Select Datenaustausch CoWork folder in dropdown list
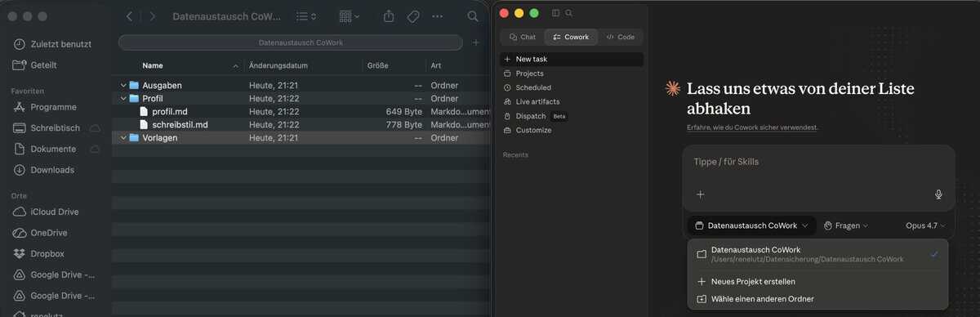Screen dimensions: 980x317 pos(817,254)
